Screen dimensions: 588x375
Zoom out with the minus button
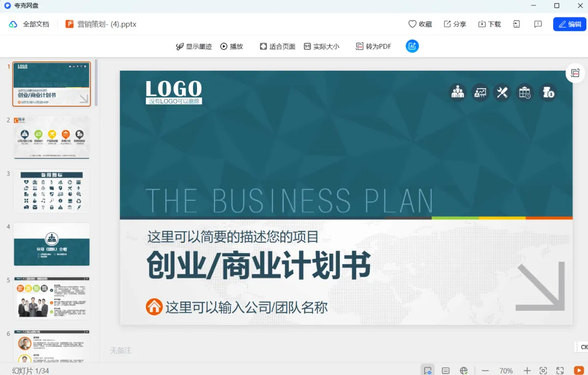(x=485, y=371)
